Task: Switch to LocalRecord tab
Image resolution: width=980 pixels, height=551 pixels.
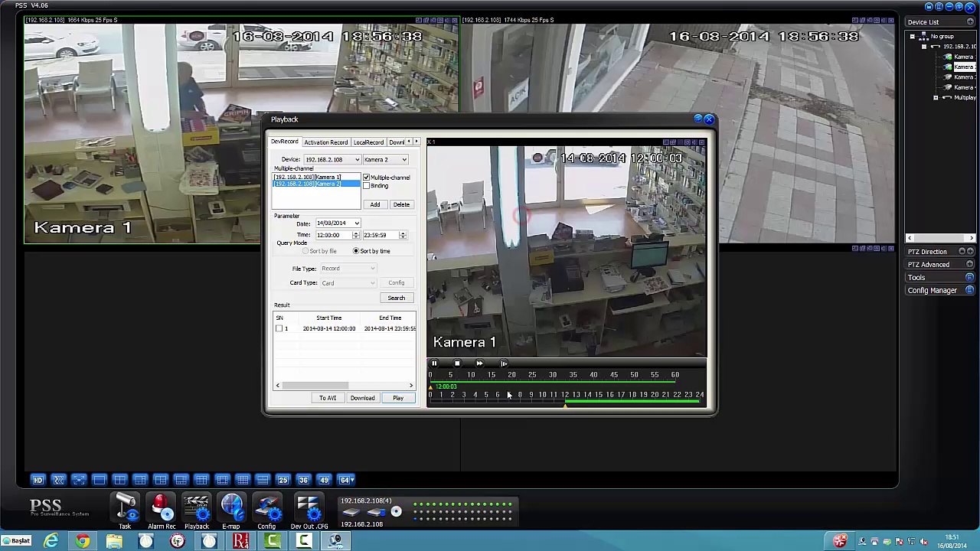Action: 368,142
